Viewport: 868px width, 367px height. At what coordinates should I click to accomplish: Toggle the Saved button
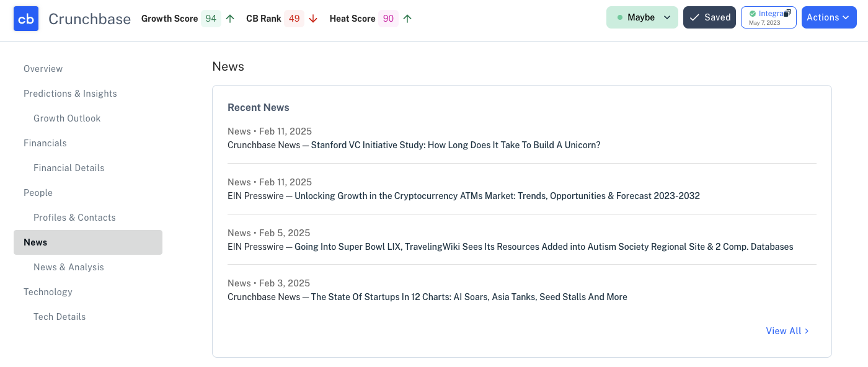[709, 17]
